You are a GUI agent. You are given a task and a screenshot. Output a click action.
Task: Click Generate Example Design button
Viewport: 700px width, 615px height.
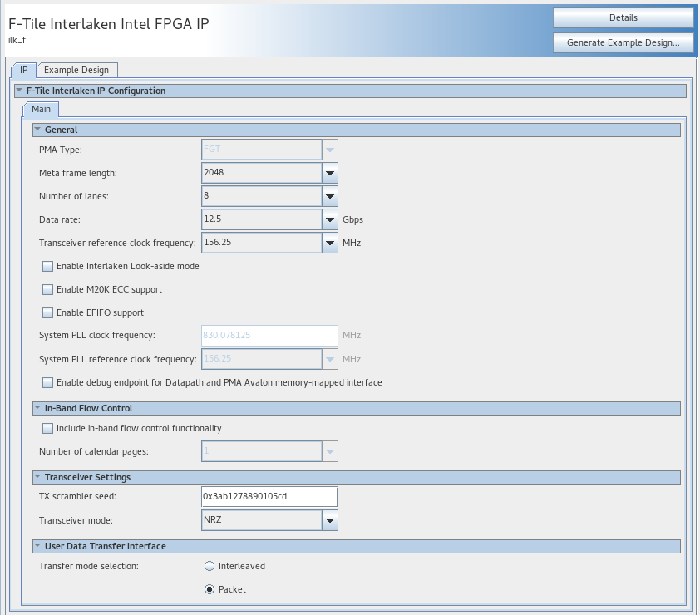624,42
